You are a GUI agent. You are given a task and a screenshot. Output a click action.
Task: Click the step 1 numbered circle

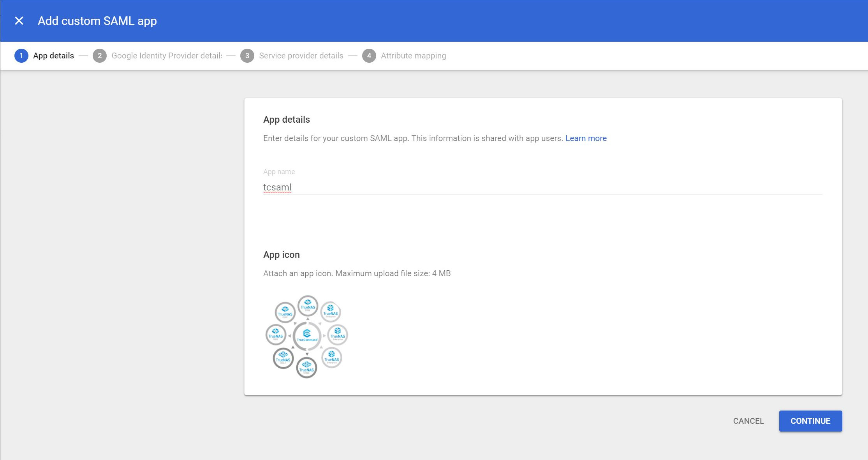21,55
